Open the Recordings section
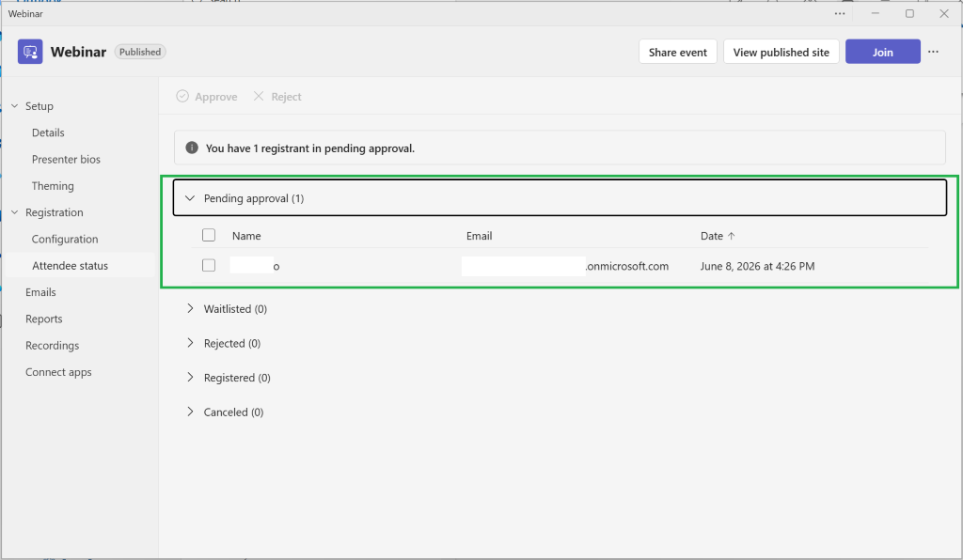The image size is (963, 560). pos(53,346)
